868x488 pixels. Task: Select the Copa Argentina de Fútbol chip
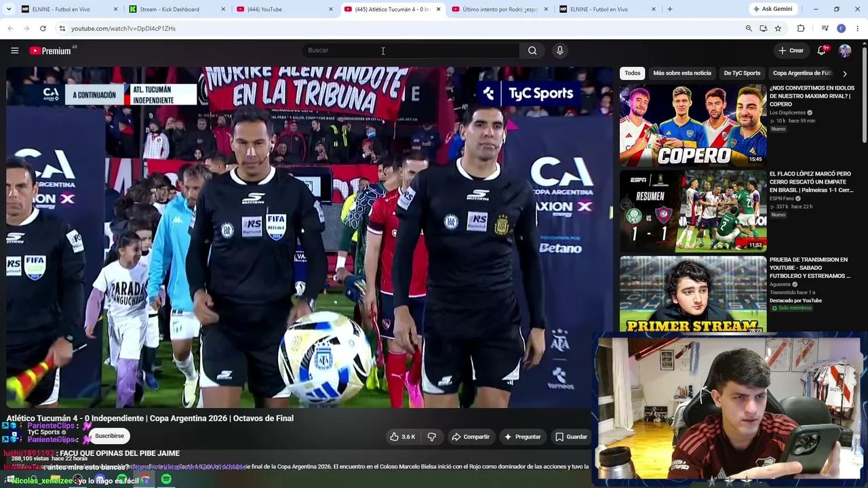[x=802, y=73]
